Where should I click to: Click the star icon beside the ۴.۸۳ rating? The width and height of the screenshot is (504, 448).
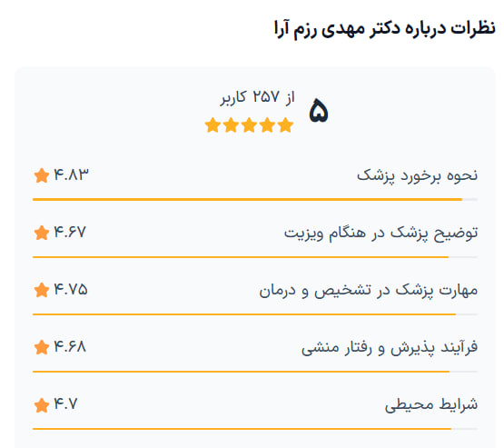[42, 175]
